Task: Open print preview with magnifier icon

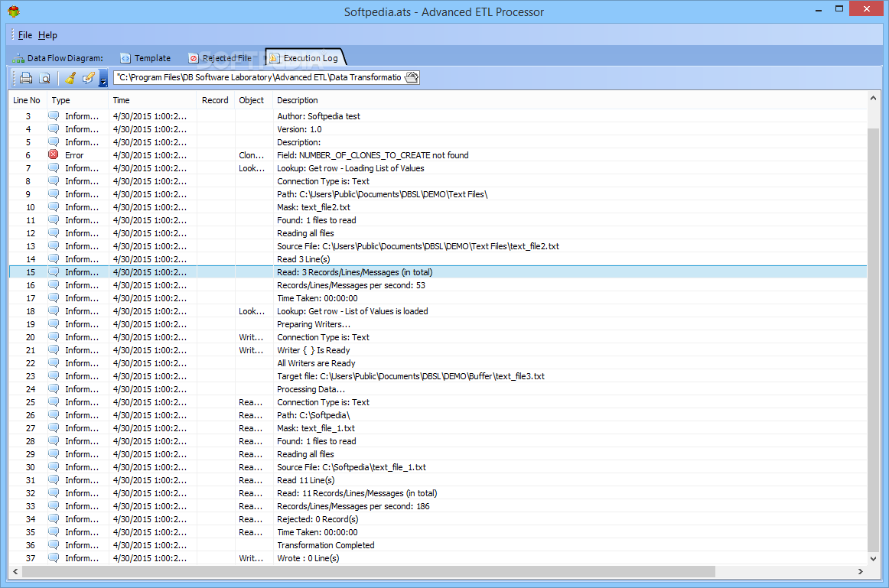Action: [x=45, y=78]
